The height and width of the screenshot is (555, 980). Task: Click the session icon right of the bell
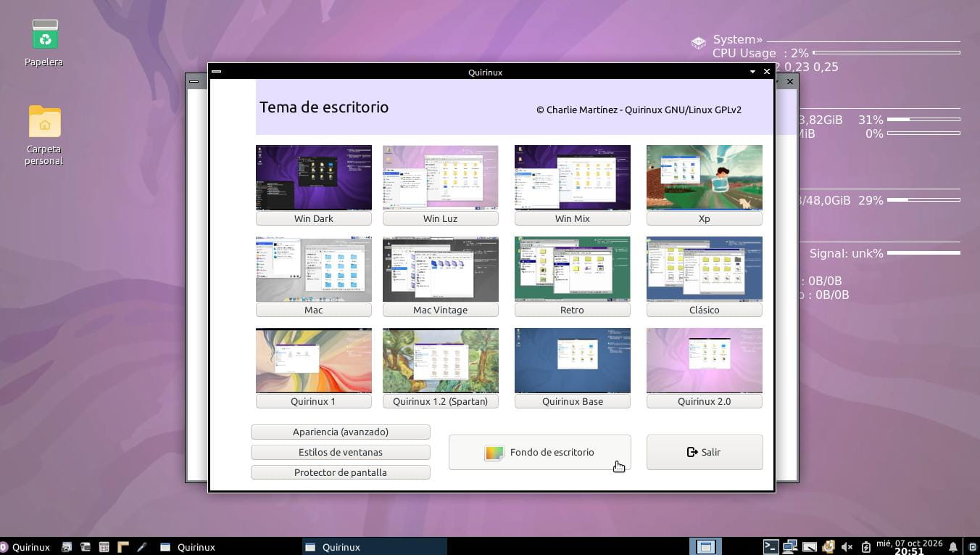(x=972, y=547)
